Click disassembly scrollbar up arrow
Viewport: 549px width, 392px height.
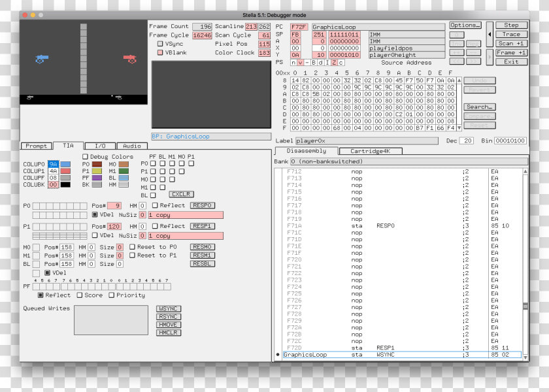click(x=525, y=171)
